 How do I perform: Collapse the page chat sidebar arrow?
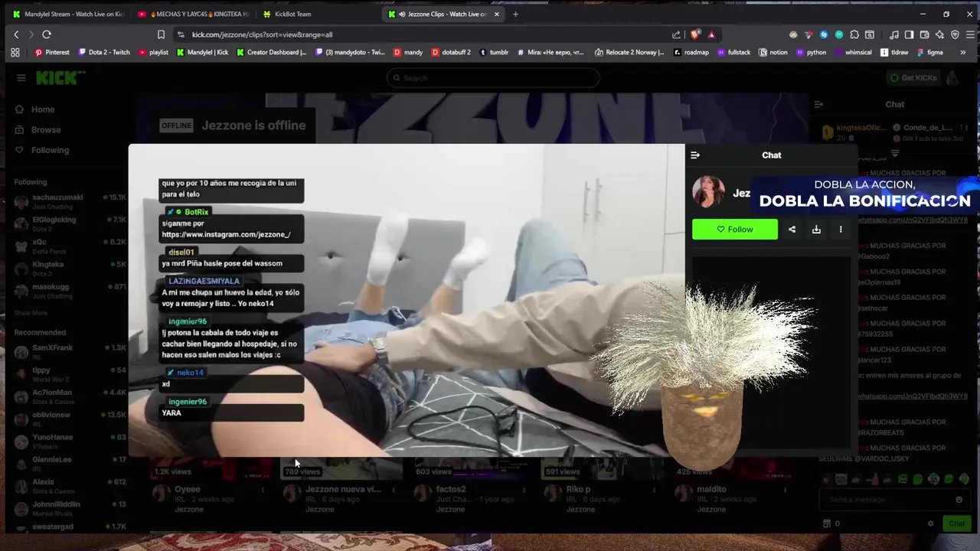pyautogui.click(x=818, y=104)
